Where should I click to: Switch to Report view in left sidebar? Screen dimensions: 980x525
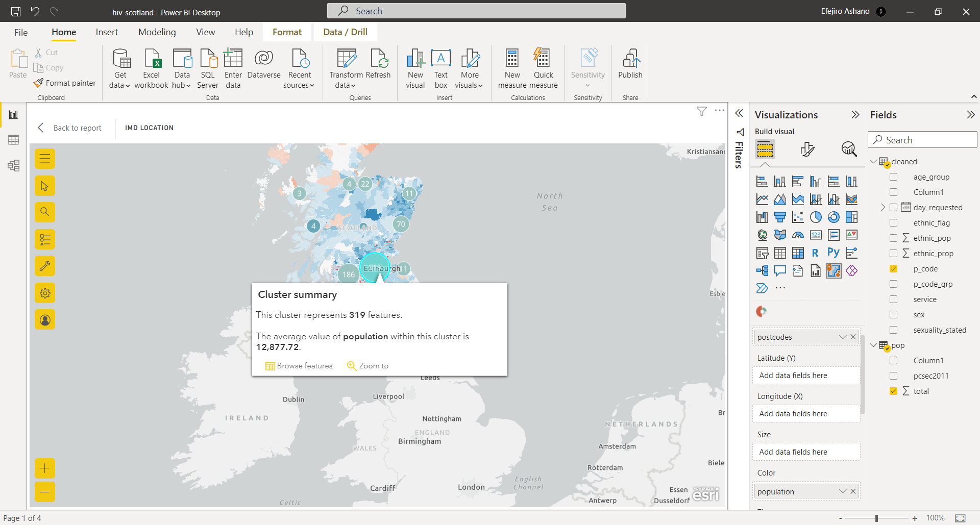pyautogui.click(x=14, y=115)
